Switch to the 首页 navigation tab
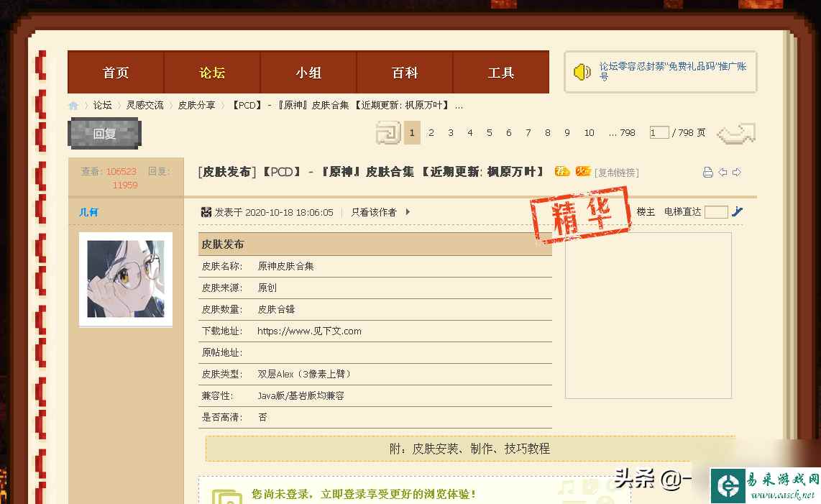 tap(116, 72)
